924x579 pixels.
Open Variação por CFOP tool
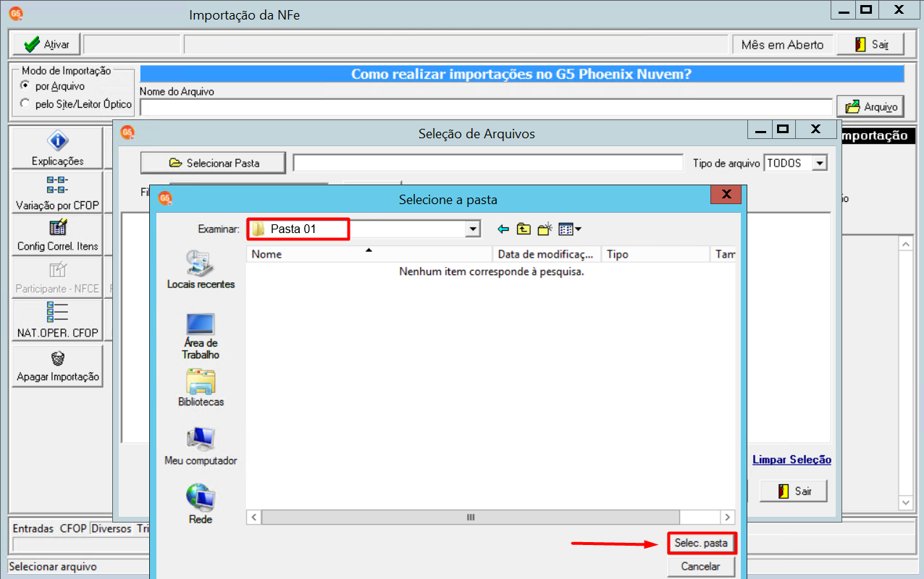point(57,185)
